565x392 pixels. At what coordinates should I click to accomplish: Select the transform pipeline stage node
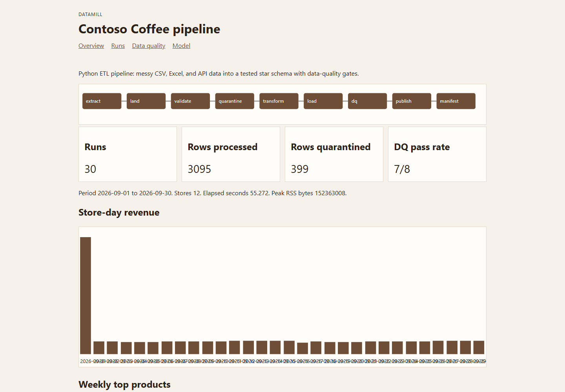pos(279,101)
